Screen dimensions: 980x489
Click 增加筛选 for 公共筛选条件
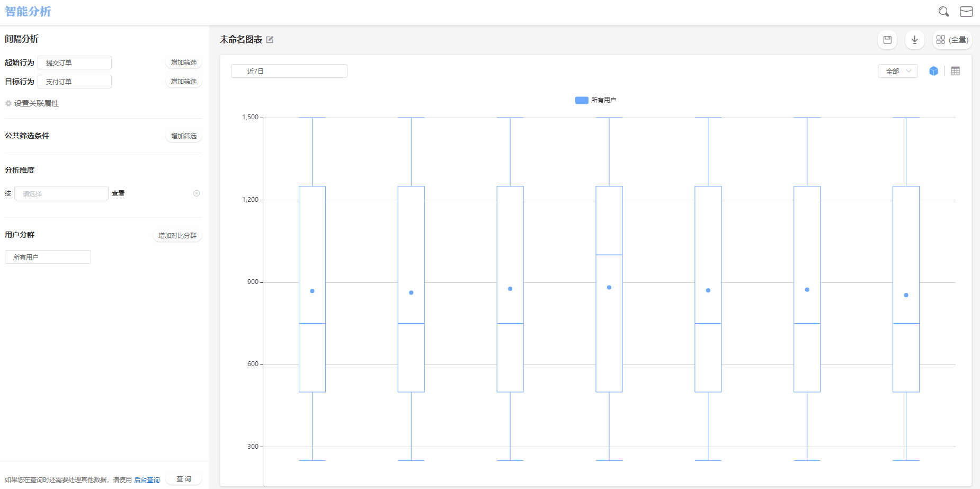point(184,136)
